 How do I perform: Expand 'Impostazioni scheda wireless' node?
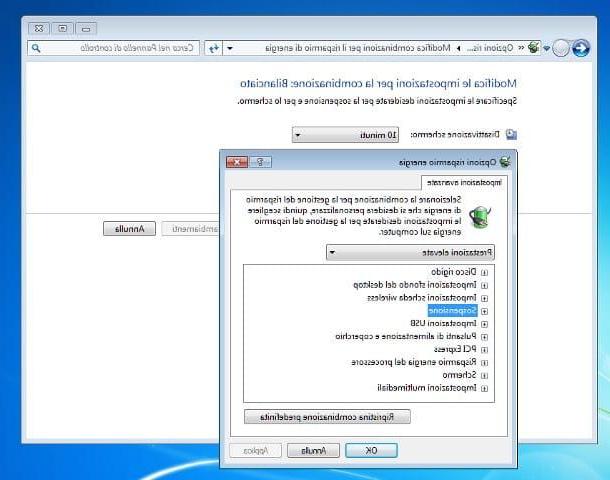coord(484,298)
